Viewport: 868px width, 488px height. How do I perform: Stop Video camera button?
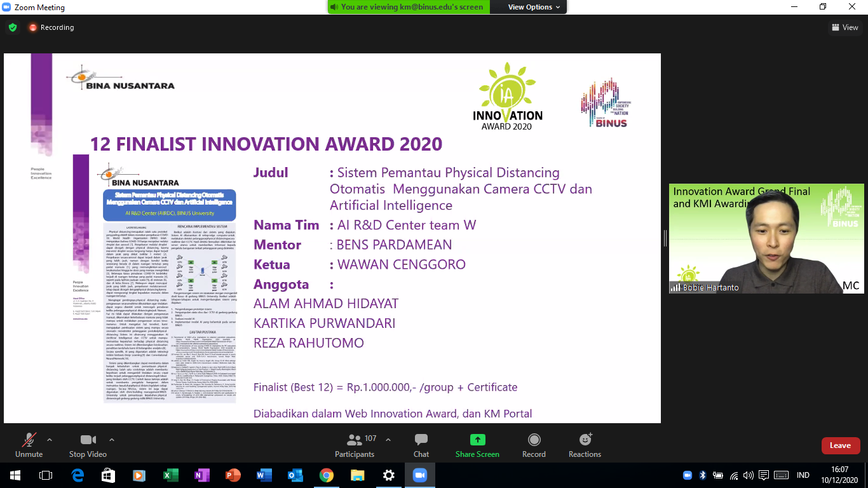point(88,445)
